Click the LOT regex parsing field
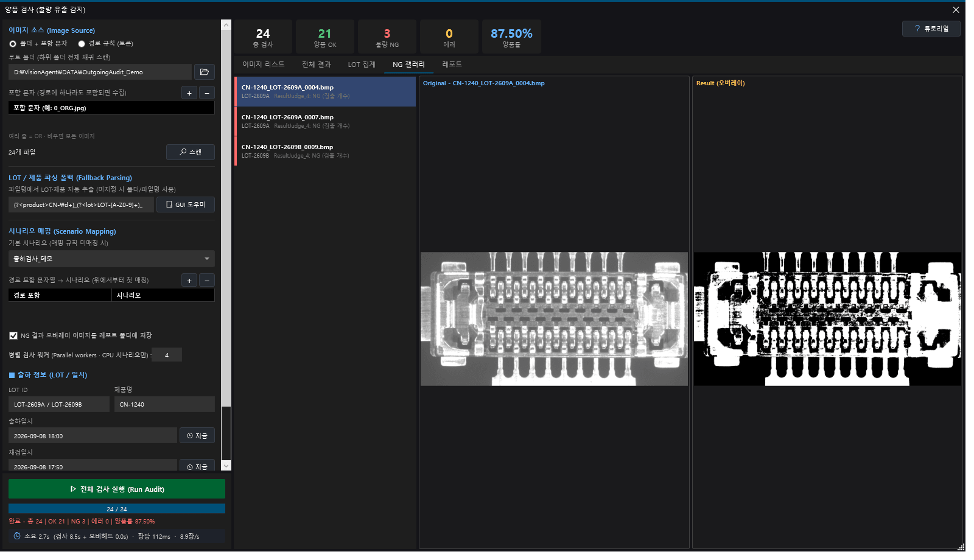This screenshot has height=560, width=974. 81,205
